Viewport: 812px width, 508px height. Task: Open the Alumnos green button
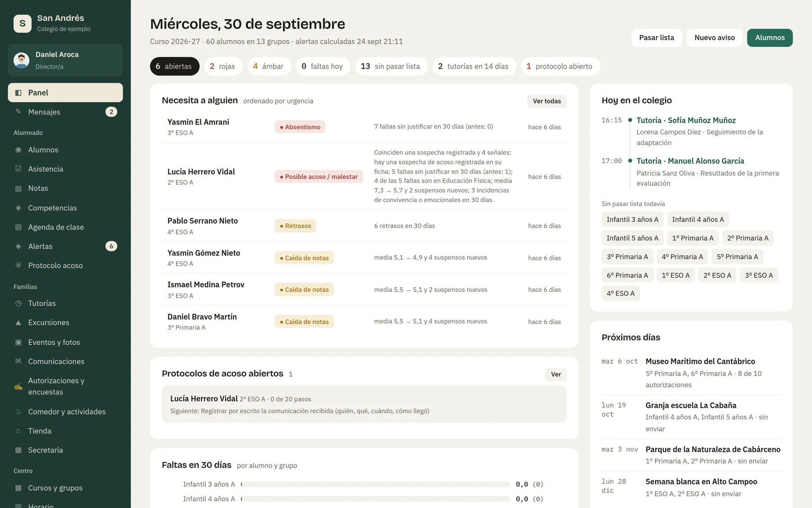[x=770, y=38]
